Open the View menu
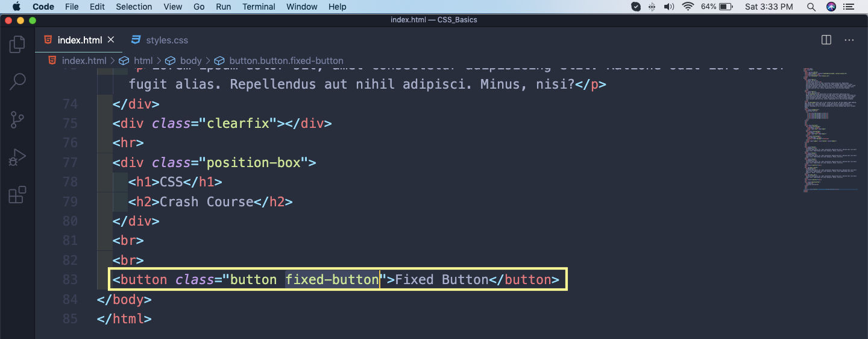 (x=172, y=7)
